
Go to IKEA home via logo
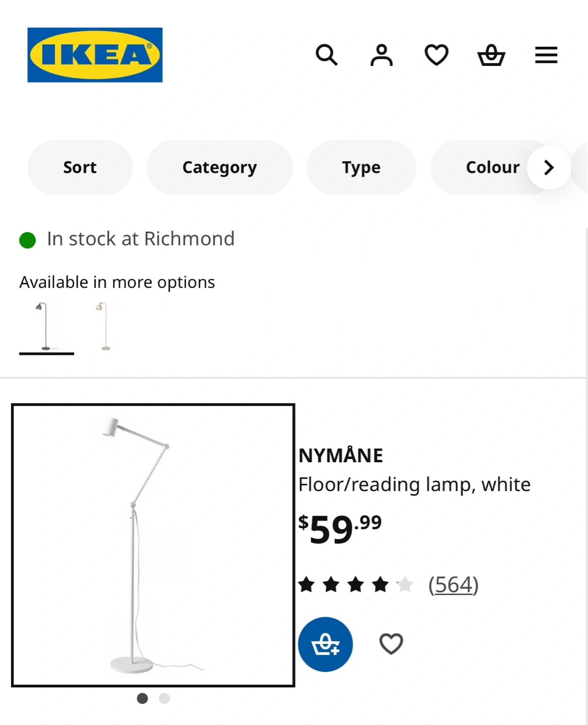pos(95,55)
